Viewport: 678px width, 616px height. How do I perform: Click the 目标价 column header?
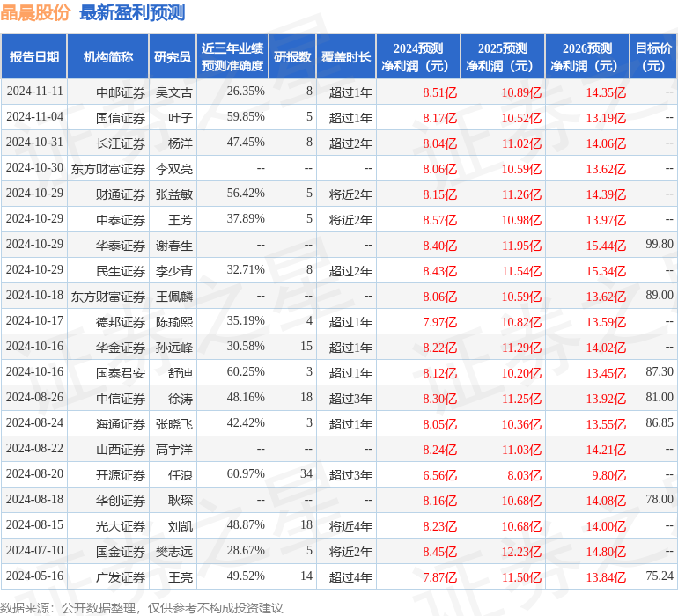pyautogui.click(x=653, y=57)
